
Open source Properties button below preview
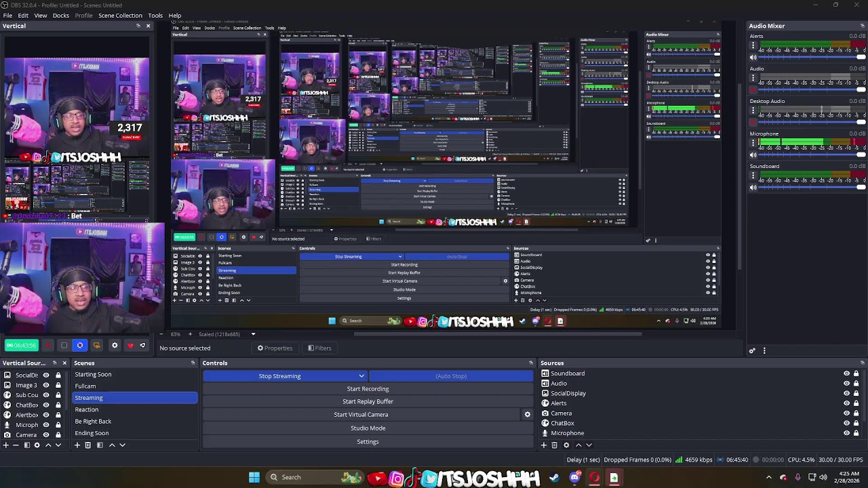point(275,348)
